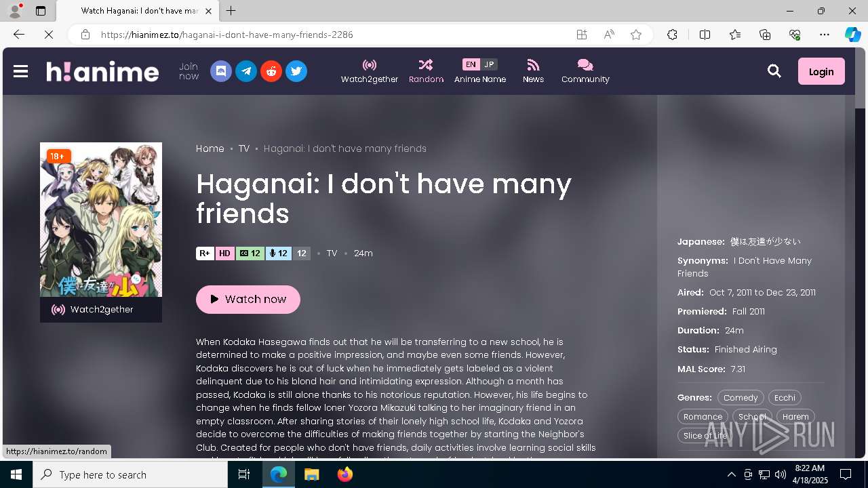Click the Haganai poster thumbnail

(x=101, y=220)
